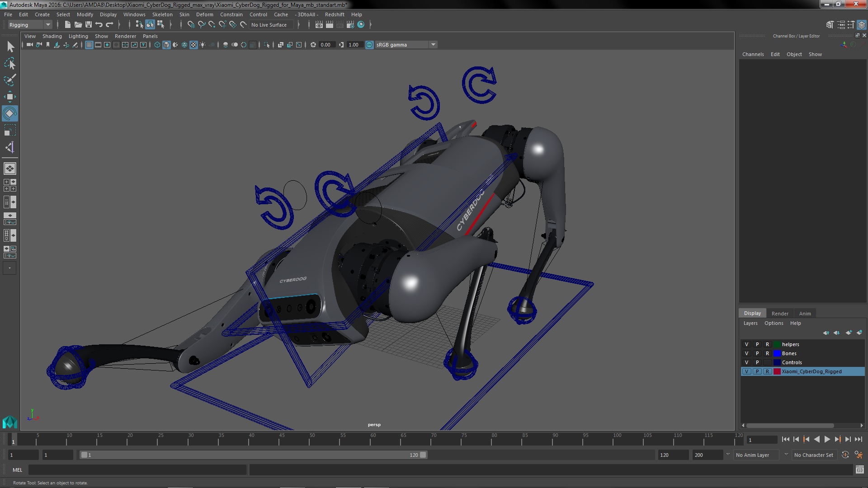868x488 pixels.
Task: Click Snap to curves icon
Action: pos(202,25)
